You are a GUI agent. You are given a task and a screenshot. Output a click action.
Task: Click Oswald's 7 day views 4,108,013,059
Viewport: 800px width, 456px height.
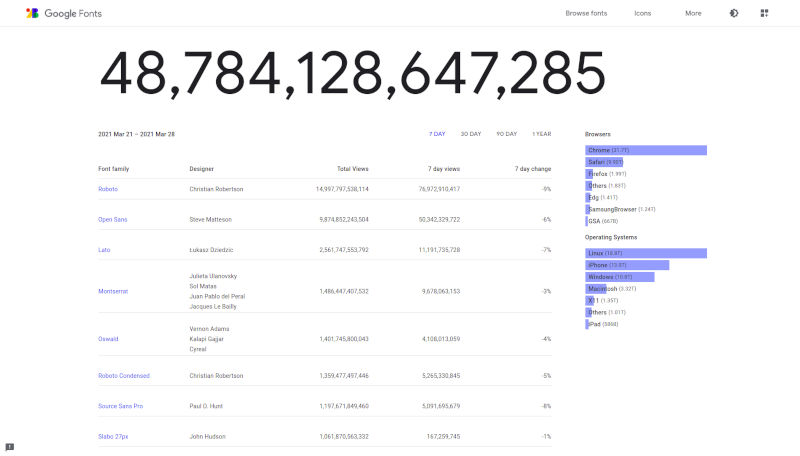(x=441, y=339)
